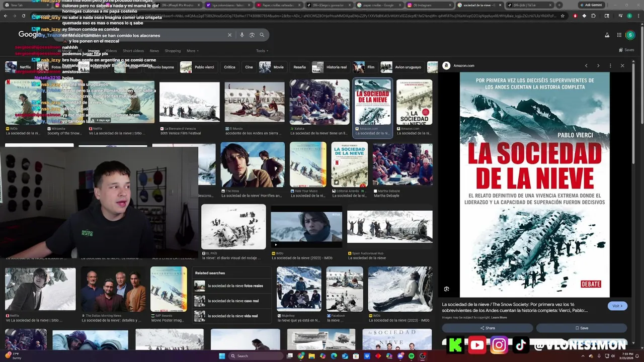Open the IMP Awards movie poster thumbnail
This screenshot has width=644, height=362.
coord(169,290)
